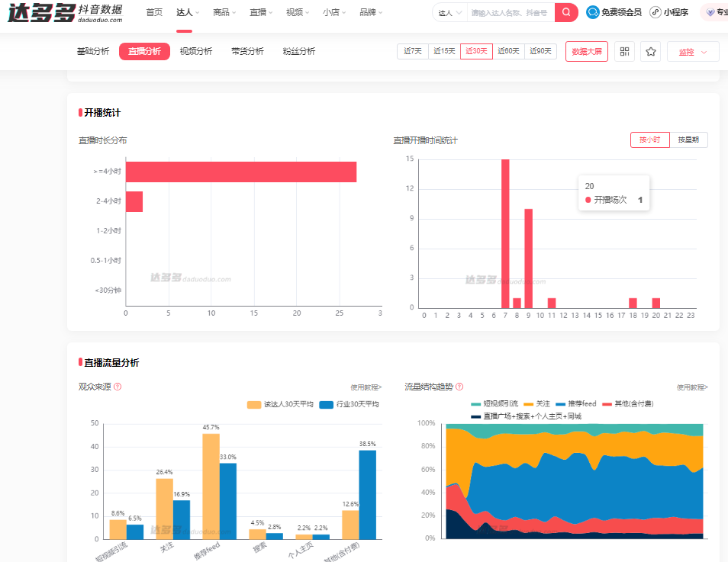
Task: Open the 粉丝分析 tab
Action: click(x=298, y=51)
